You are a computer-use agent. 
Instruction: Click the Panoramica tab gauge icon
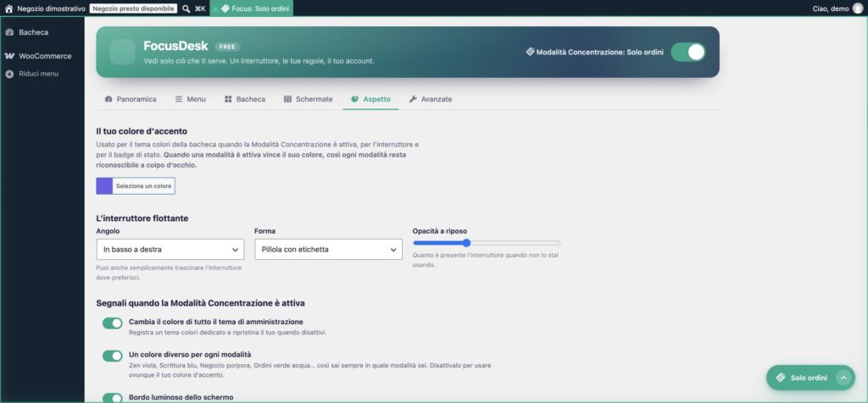click(108, 99)
